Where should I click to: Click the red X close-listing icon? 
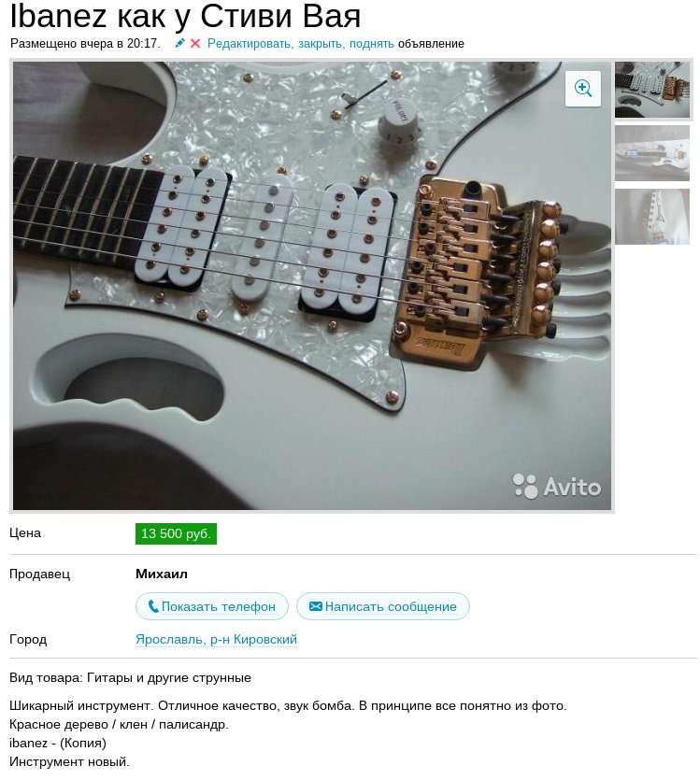[195, 44]
